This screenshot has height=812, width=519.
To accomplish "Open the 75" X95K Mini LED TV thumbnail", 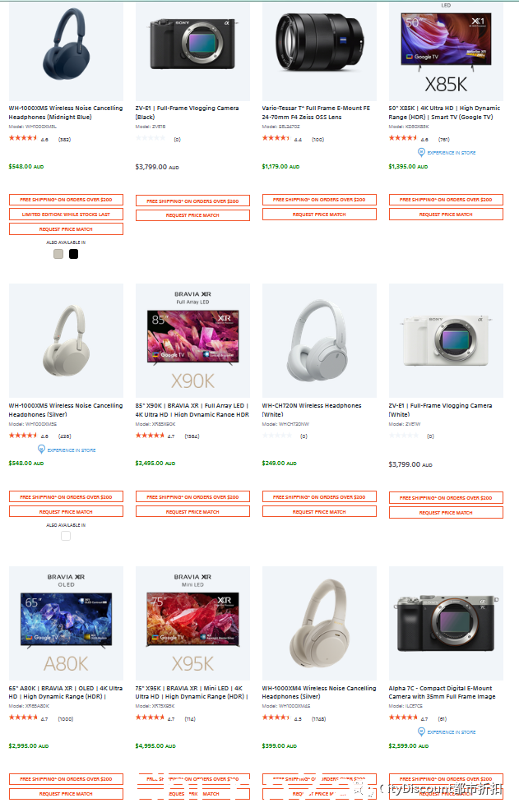I will tap(192, 623).
